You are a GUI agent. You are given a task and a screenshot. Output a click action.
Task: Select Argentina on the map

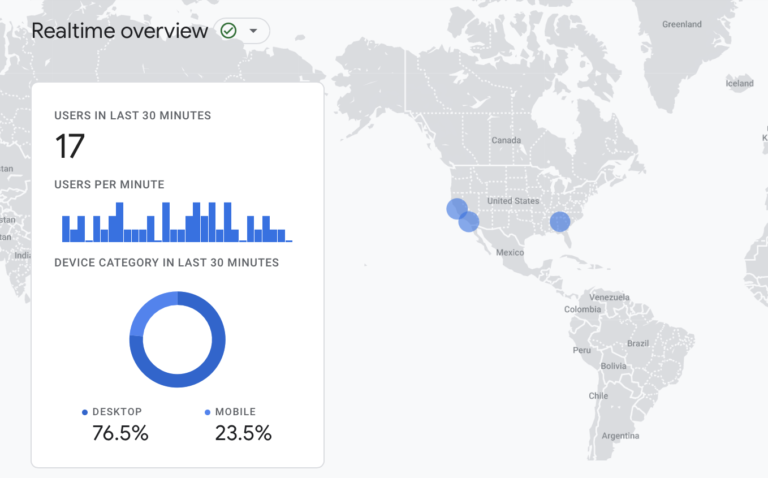point(620,436)
